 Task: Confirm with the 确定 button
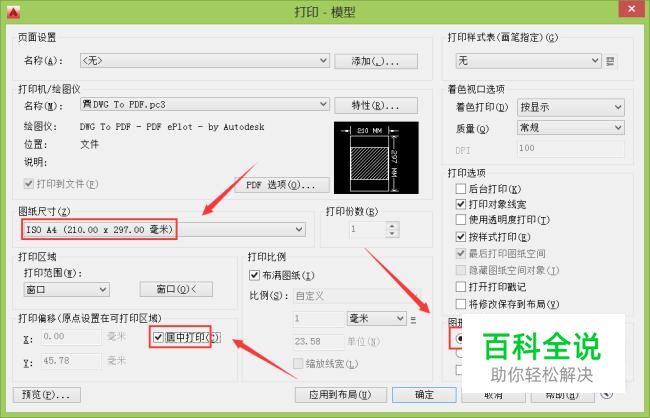coord(424,394)
